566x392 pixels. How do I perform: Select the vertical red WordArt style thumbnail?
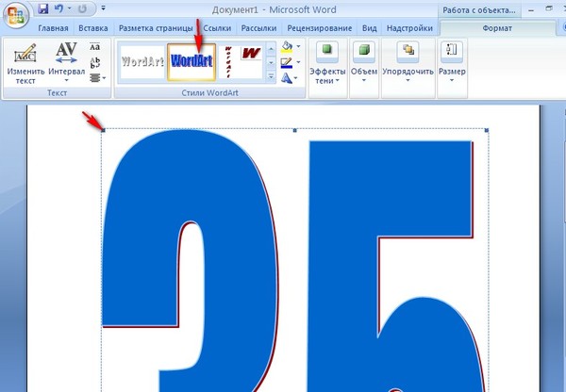[x=228, y=61]
